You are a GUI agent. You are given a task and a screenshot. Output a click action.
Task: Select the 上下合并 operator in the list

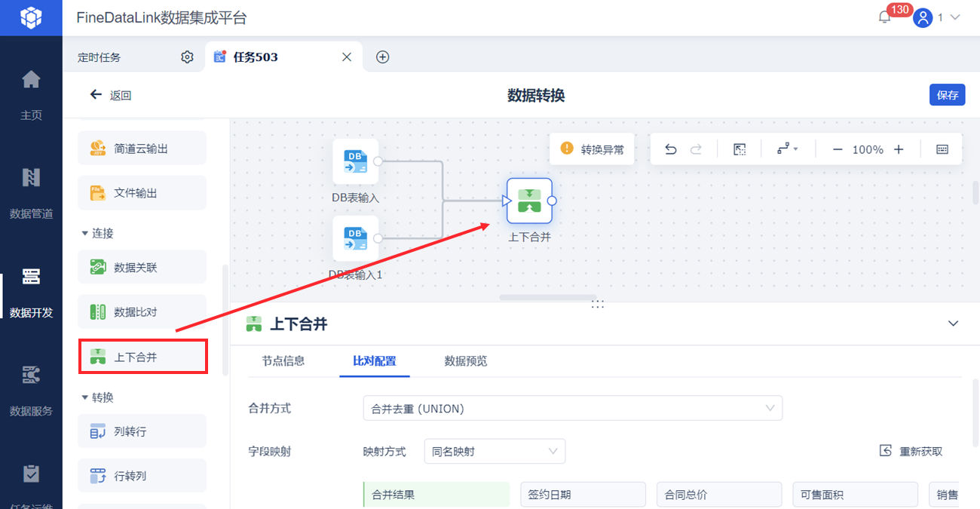coord(142,357)
